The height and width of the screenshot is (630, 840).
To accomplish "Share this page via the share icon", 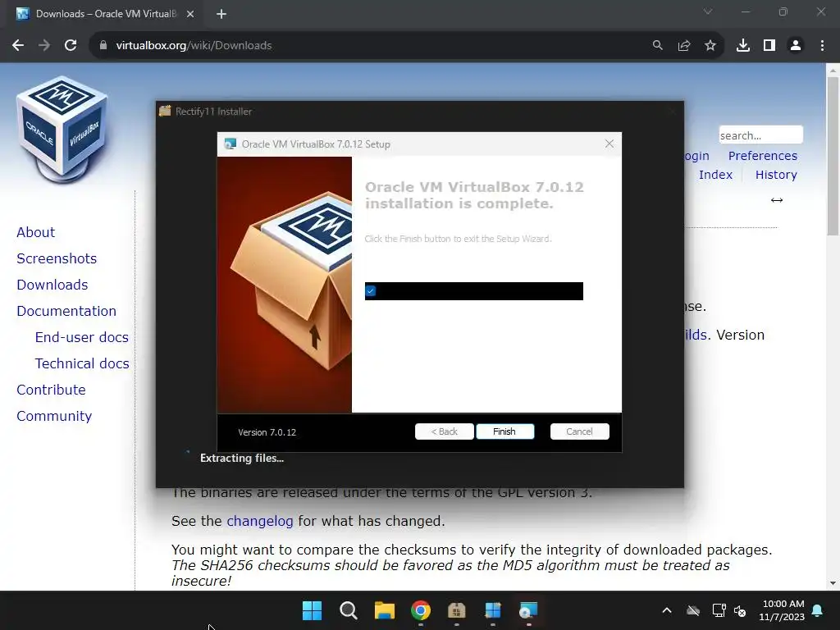I will (684, 46).
